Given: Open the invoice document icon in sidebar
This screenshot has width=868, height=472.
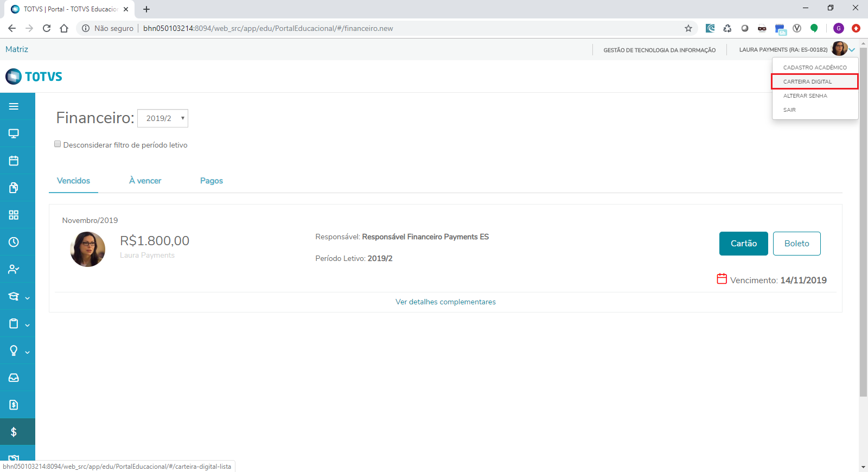Looking at the screenshot, I should click(14, 405).
